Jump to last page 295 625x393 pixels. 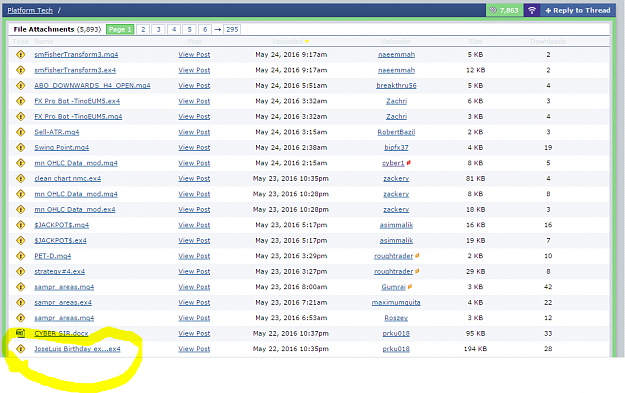click(x=232, y=29)
